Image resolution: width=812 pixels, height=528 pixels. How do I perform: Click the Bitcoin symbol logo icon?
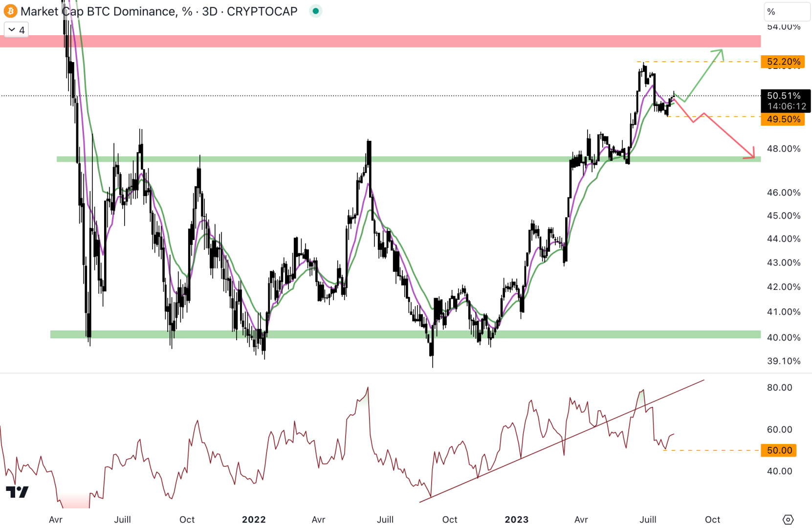coord(10,11)
